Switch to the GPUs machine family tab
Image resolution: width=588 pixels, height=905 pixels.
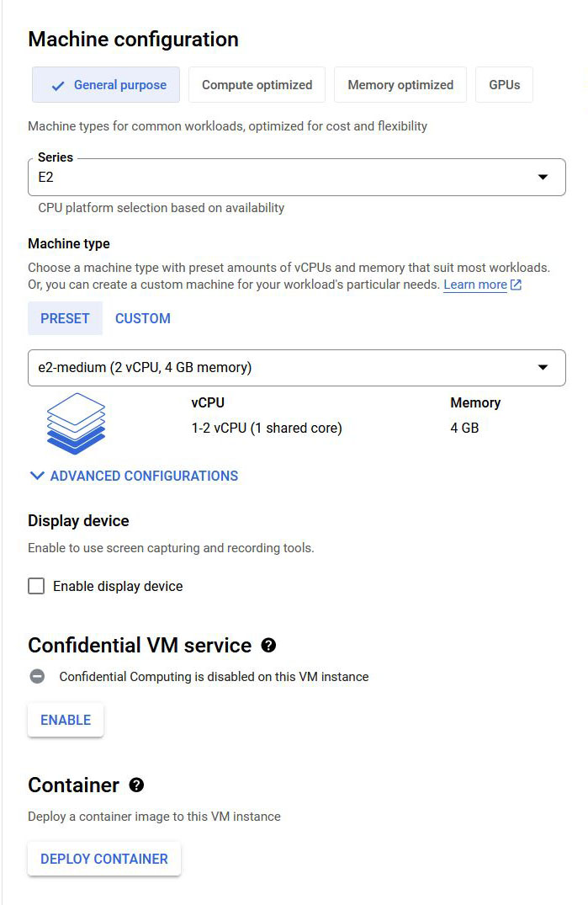505,85
